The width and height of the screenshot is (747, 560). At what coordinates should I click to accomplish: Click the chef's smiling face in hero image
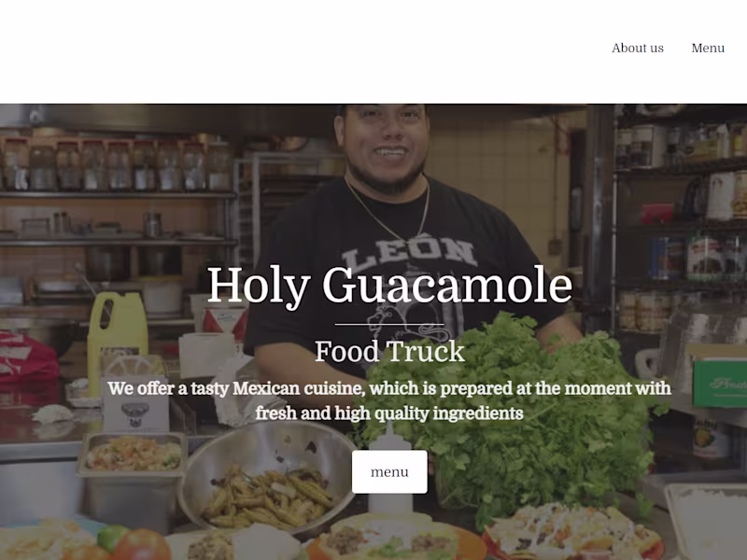coord(386,141)
